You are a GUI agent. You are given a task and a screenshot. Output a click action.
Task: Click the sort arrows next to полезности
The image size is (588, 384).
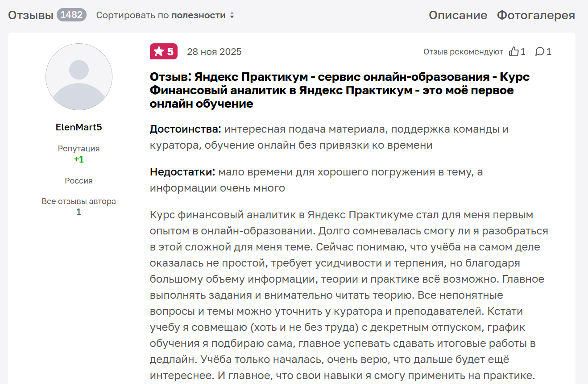232,16
